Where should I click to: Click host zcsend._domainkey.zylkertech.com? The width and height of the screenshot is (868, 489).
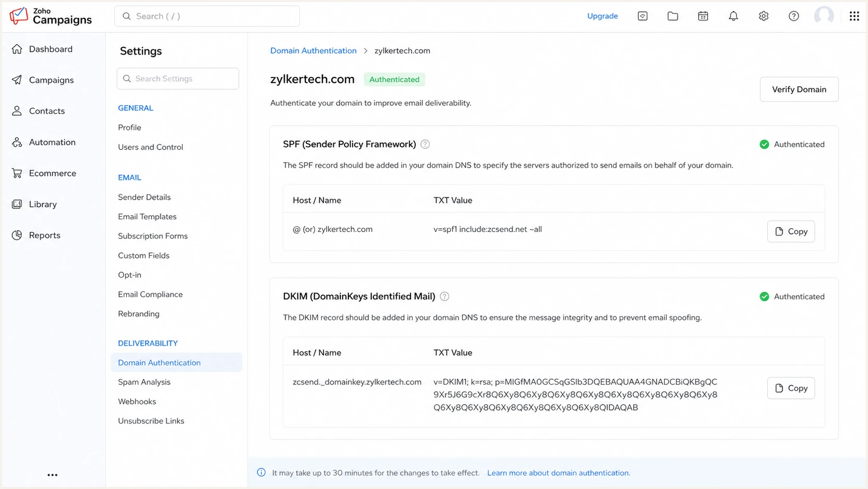click(x=357, y=382)
